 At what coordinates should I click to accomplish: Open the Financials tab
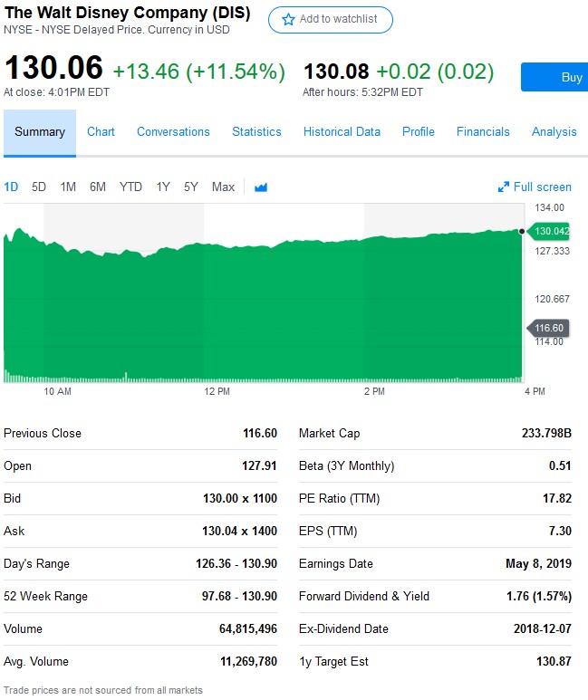(483, 132)
